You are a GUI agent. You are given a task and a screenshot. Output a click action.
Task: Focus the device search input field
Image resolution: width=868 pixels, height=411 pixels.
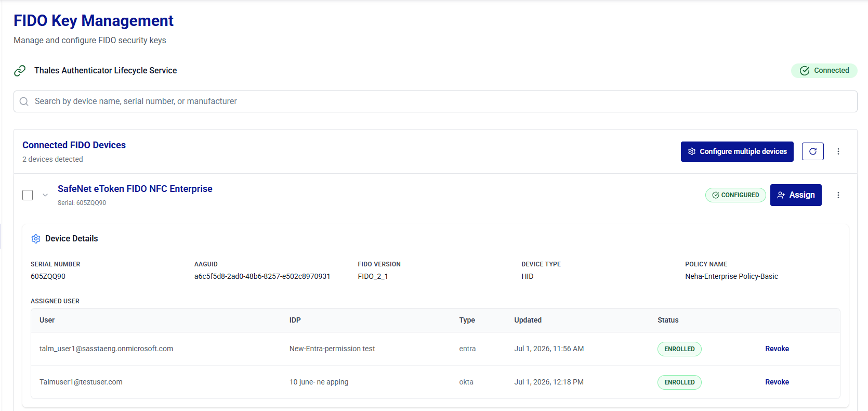[435, 101]
